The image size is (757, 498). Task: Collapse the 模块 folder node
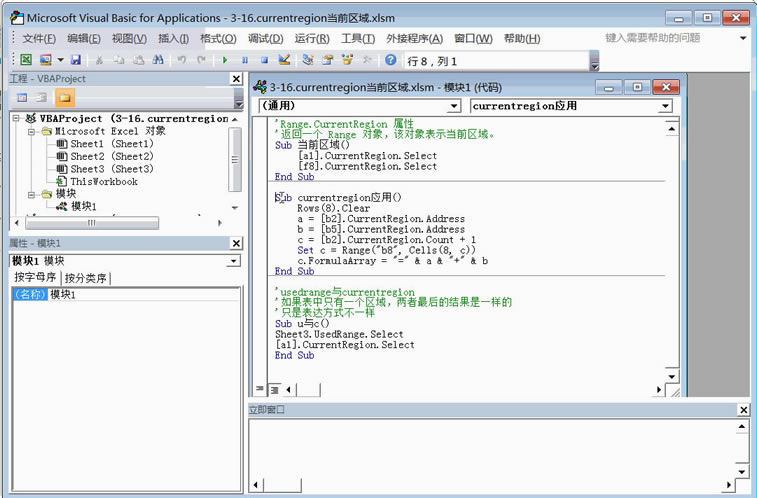coord(31,194)
